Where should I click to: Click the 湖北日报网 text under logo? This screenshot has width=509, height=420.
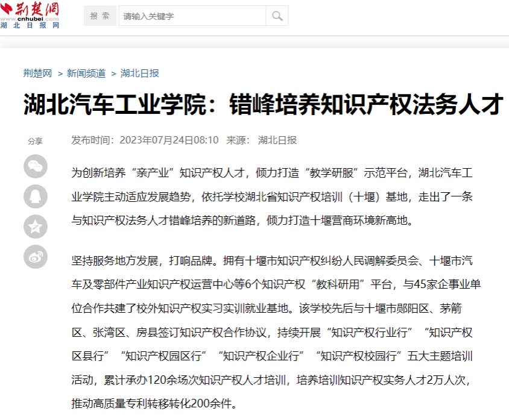[30, 26]
